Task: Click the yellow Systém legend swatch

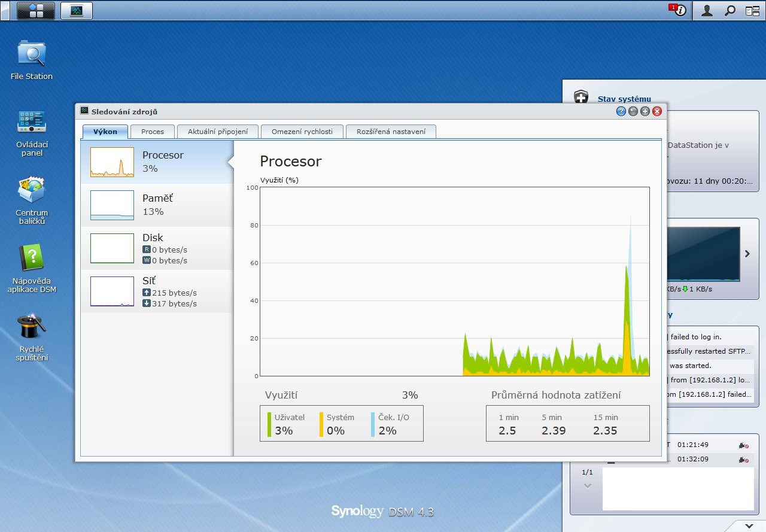Action: [x=321, y=424]
